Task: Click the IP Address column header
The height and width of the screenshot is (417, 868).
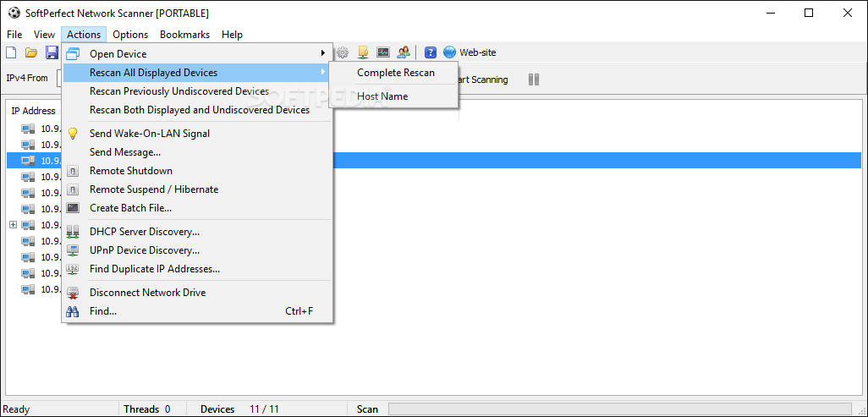Action: click(33, 111)
